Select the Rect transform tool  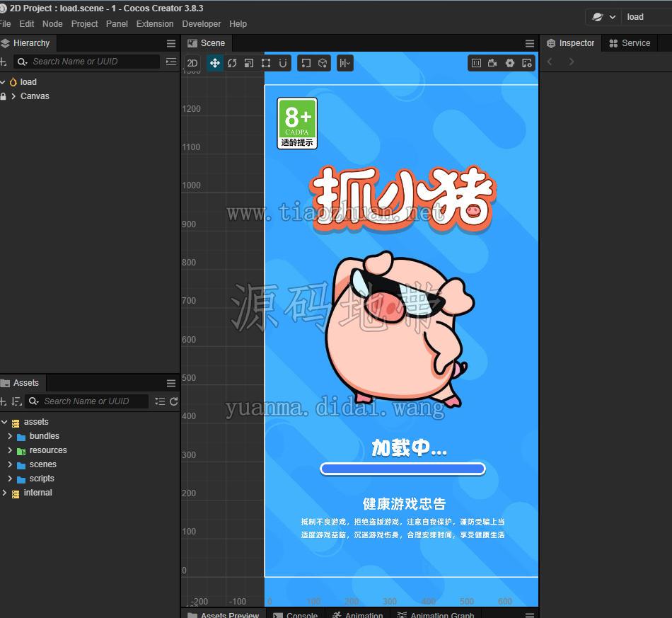coord(266,64)
